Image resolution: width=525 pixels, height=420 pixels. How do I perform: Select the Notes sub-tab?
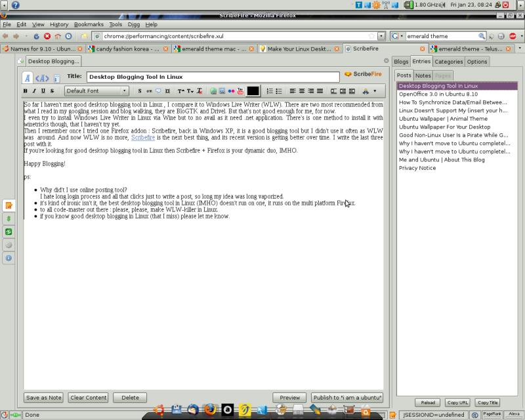423,75
